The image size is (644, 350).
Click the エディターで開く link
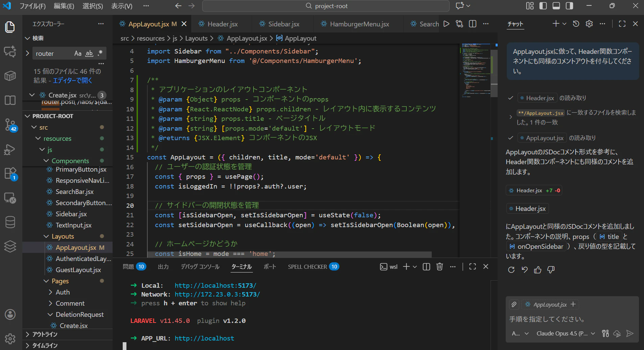click(72, 80)
